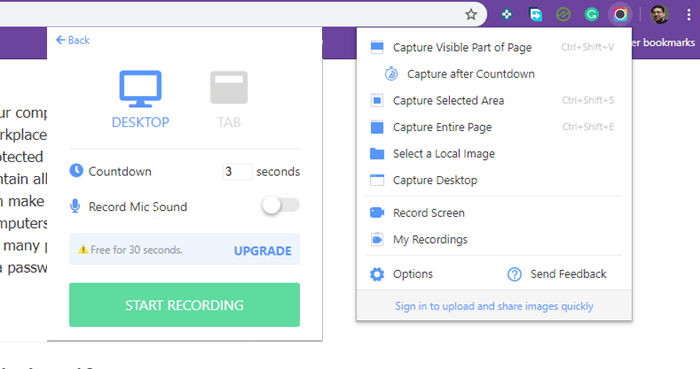Click the Capture Visible Part icon
This screenshot has width=700, height=369.
point(377,47)
